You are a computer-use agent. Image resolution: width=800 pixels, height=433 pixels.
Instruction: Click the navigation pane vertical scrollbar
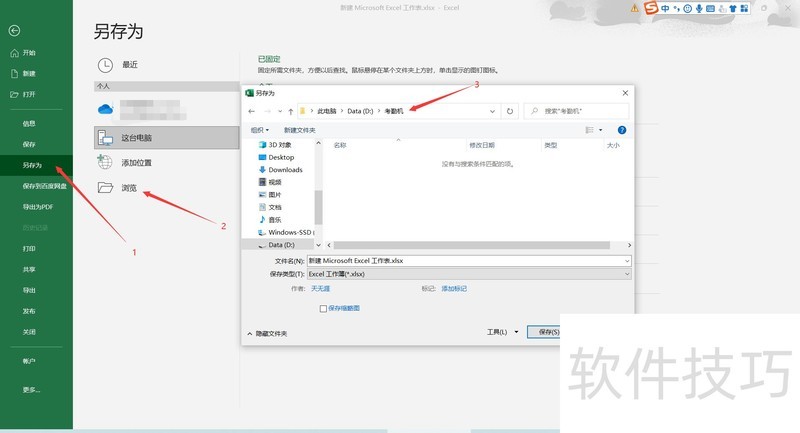click(x=318, y=207)
